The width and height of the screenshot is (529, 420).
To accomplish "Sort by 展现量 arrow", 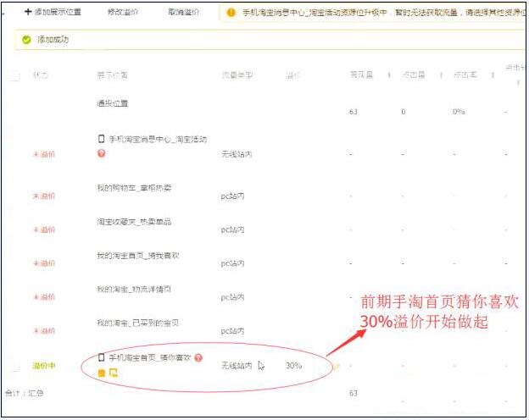I will pos(389,75).
